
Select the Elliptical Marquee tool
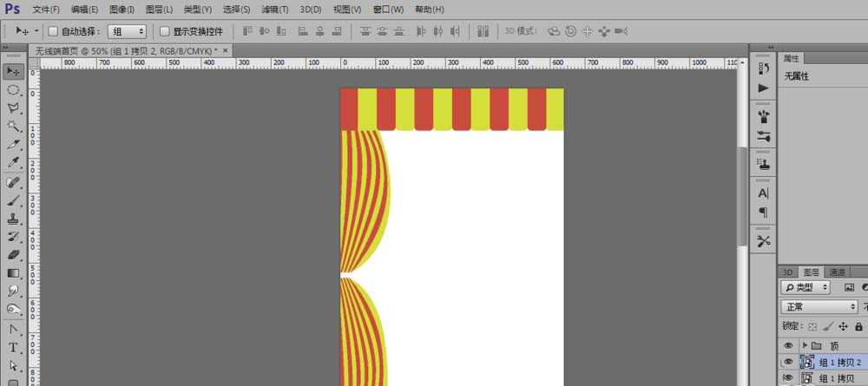(14, 89)
